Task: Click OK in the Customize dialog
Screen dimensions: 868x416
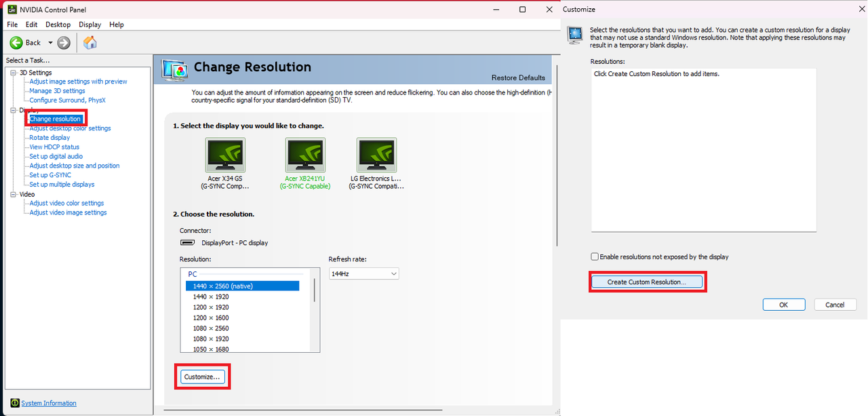Action: [783, 305]
